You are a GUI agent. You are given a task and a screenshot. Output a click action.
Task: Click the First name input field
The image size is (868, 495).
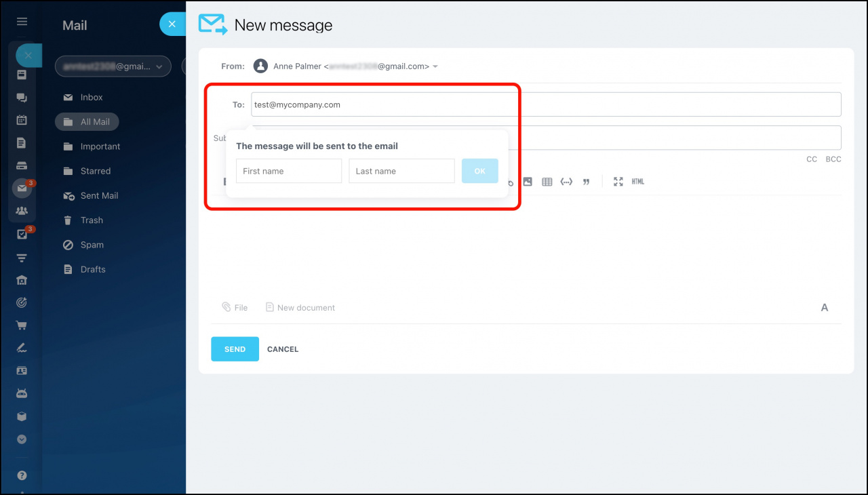click(288, 171)
